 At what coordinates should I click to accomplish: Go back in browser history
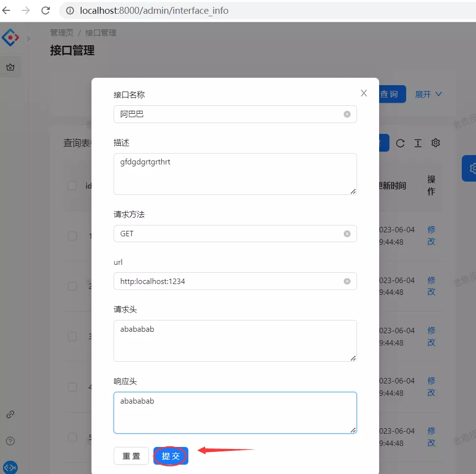[6, 11]
